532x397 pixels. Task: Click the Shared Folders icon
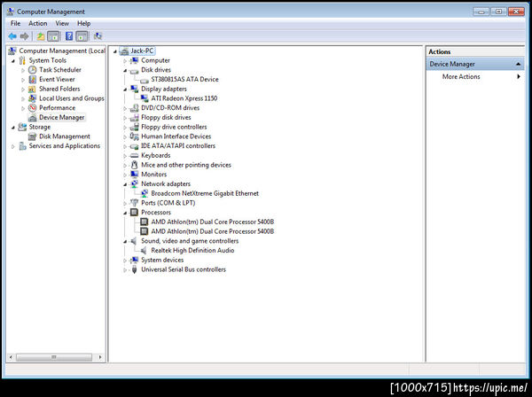point(32,89)
